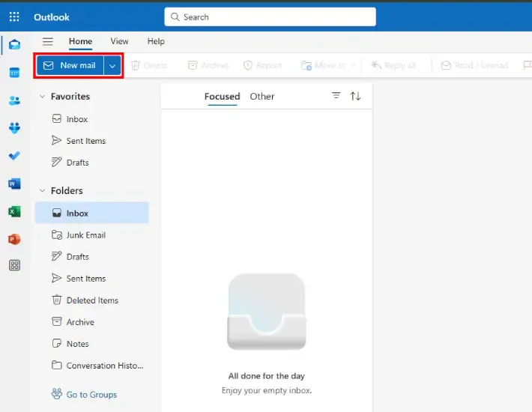Open the Conversation History folder
Screen dimensions: 532x412
coord(91,366)
